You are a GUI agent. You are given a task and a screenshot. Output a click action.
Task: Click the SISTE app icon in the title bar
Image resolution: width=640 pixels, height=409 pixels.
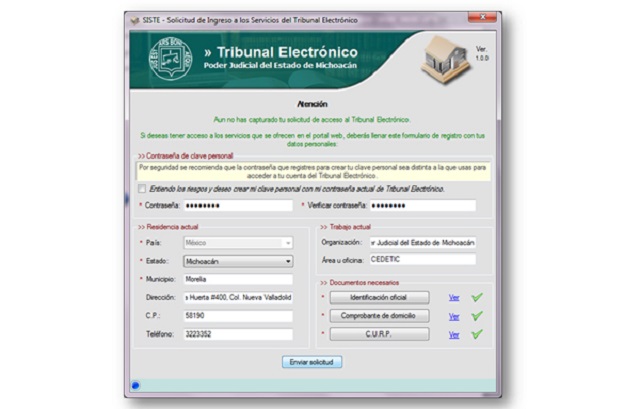135,20
